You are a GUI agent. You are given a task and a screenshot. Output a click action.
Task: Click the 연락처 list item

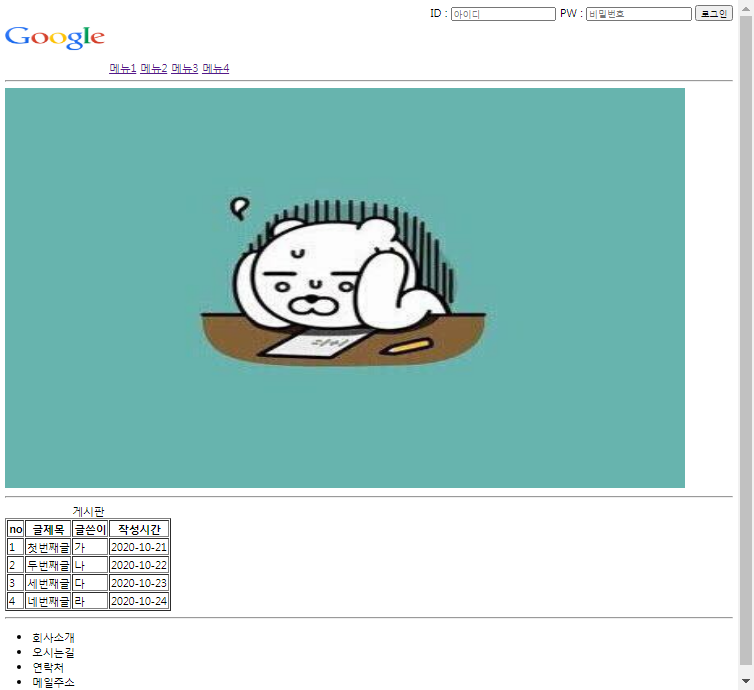48,667
